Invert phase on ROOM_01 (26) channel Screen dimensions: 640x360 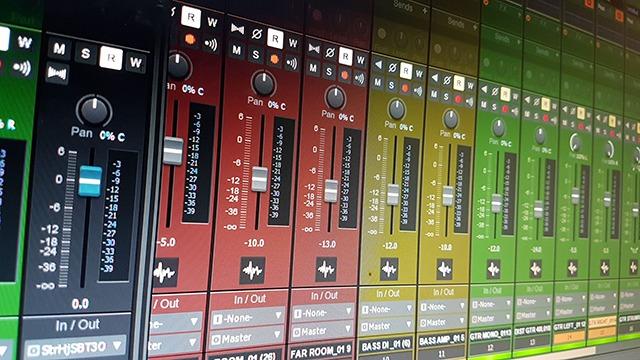pyautogui.click(x=256, y=34)
